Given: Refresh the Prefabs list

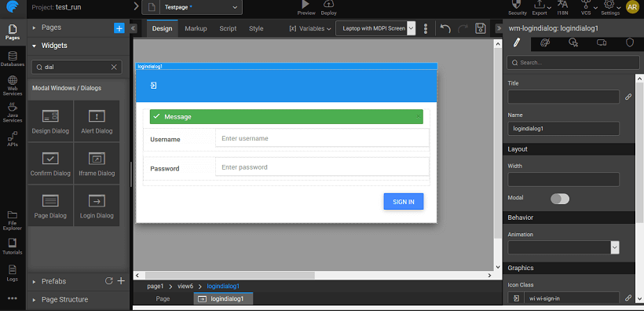Looking at the screenshot, I should (109, 281).
